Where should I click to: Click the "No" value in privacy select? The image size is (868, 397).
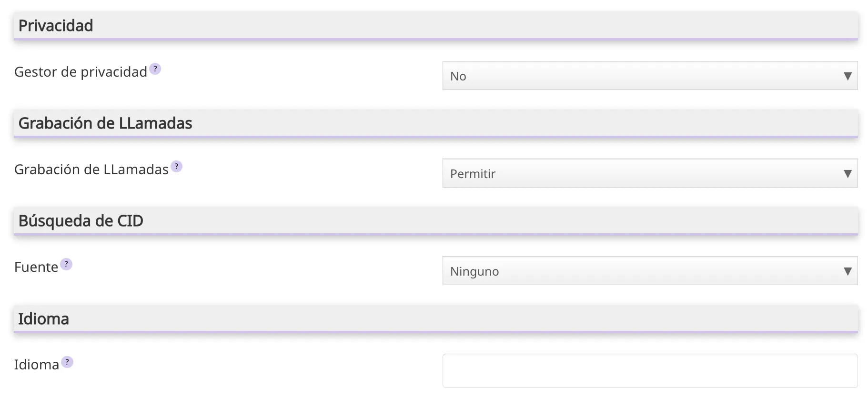point(458,76)
